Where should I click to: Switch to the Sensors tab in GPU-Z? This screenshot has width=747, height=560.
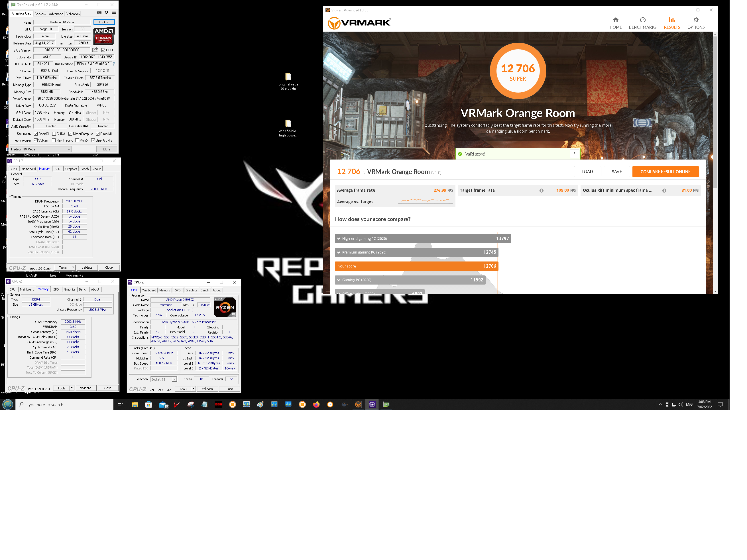[40, 14]
